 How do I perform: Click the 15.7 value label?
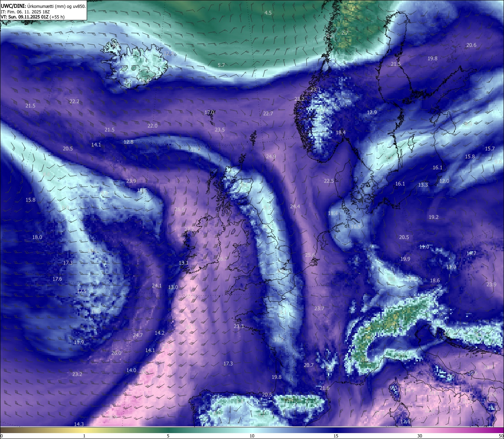tap(490, 149)
